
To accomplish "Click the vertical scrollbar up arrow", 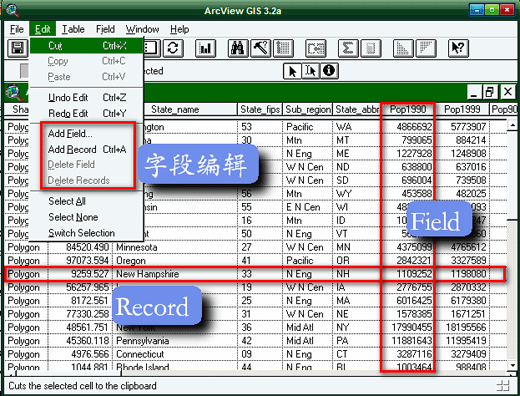I will click(512, 125).
